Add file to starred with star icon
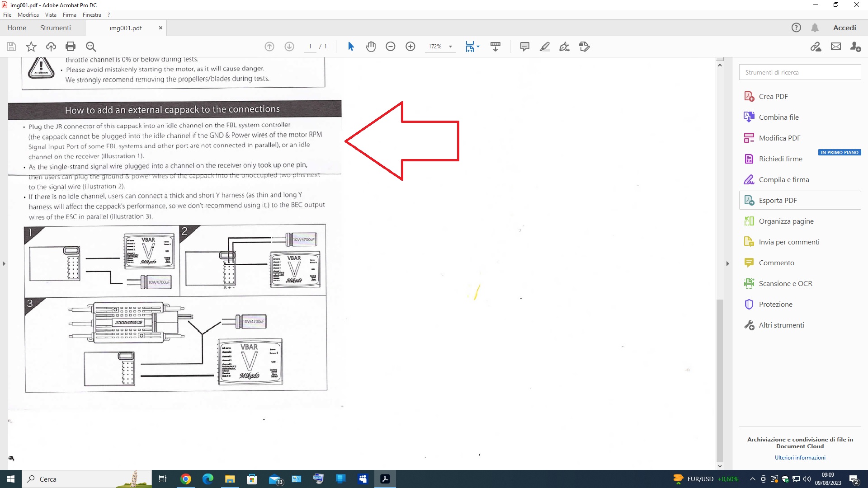Image resolution: width=868 pixels, height=488 pixels. click(x=31, y=47)
